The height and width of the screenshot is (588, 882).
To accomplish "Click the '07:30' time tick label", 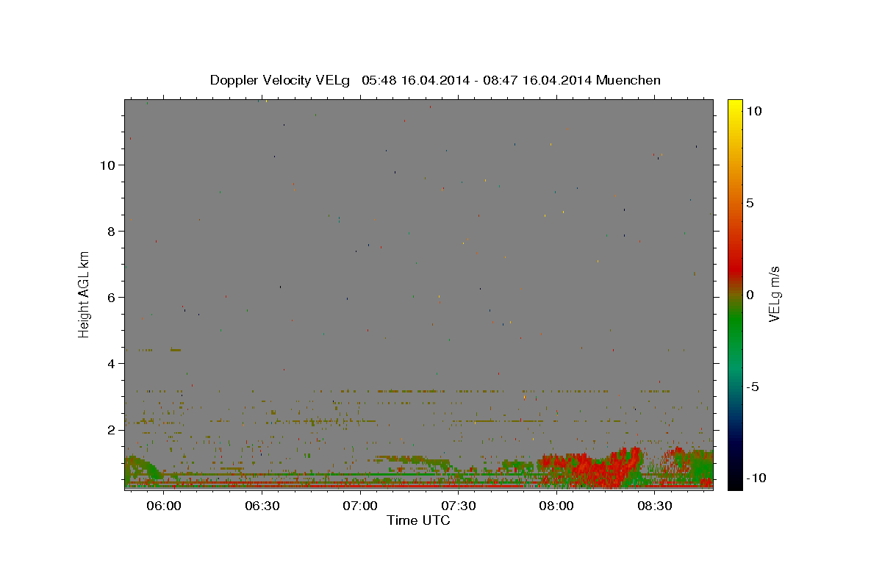I will coord(458,506).
